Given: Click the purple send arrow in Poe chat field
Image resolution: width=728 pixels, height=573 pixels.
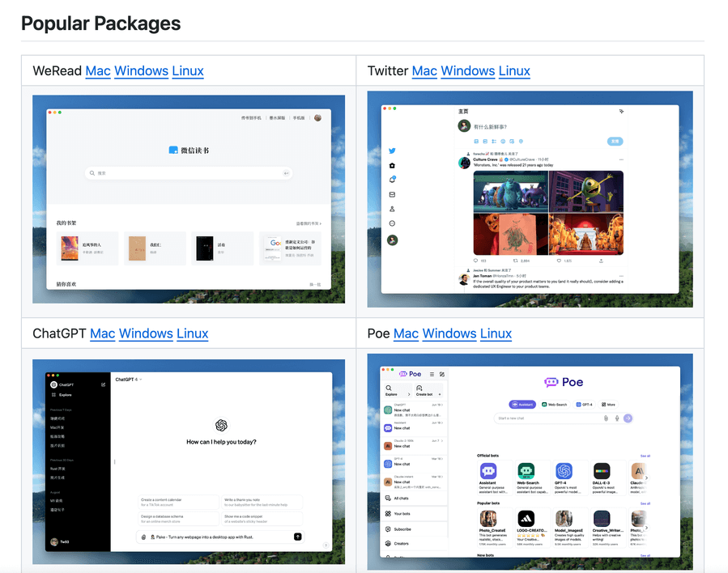Looking at the screenshot, I should [628, 418].
